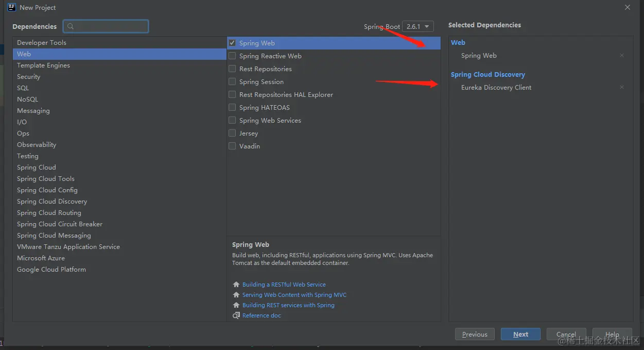Remove Spring Web from selected dependencies
The width and height of the screenshot is (644, 350).
(622, 56)
